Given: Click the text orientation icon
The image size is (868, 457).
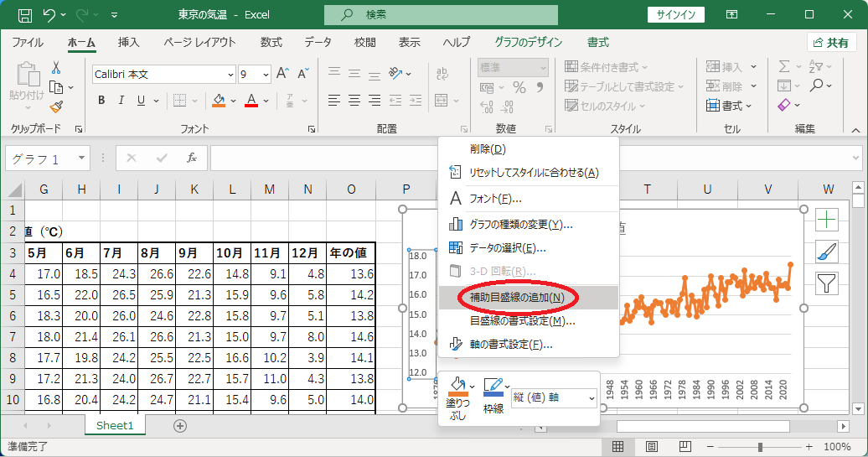Looking at the screenshot, I should pos(395,73).
